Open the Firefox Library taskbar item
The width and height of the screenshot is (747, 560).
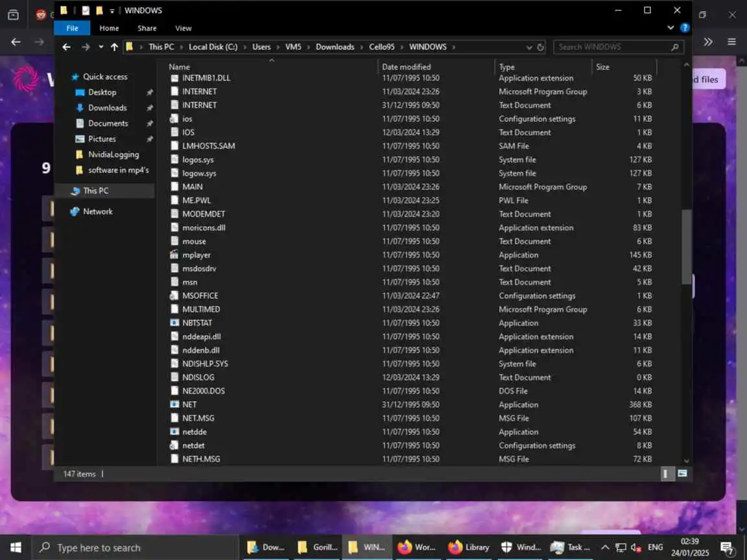(469, 548)
